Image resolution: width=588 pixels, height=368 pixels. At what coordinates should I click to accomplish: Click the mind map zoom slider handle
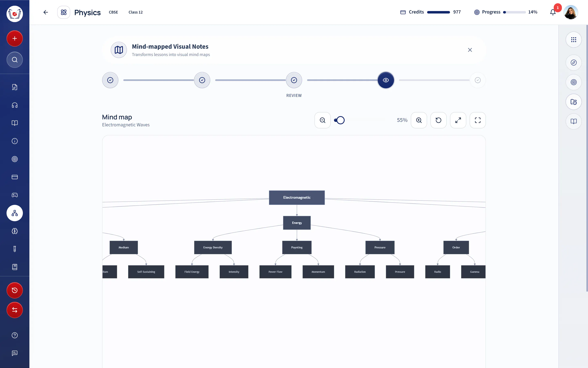340,120
